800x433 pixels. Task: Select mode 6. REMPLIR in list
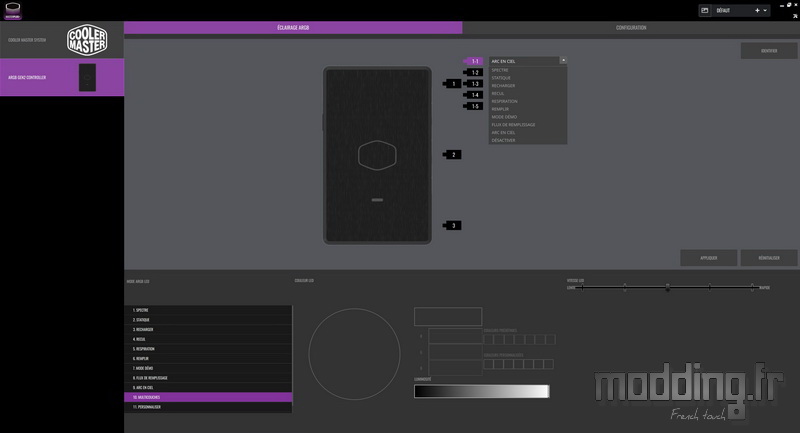point(208,359)
